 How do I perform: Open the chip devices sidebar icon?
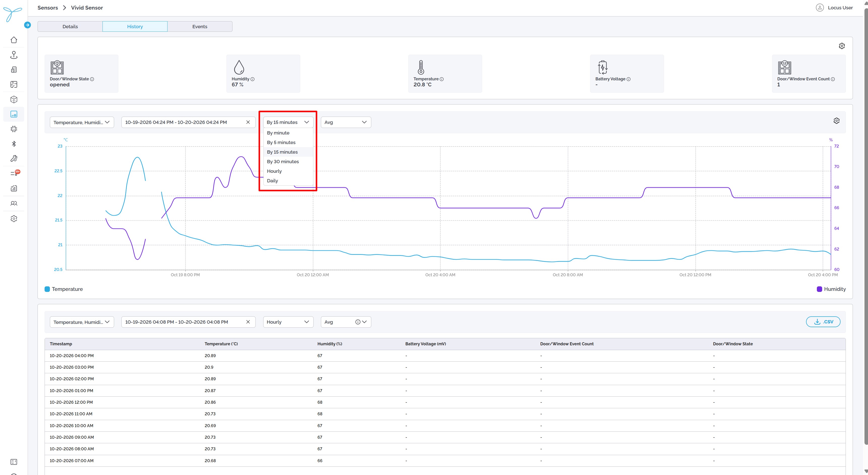pyautogui.click(x=14, y=129)
